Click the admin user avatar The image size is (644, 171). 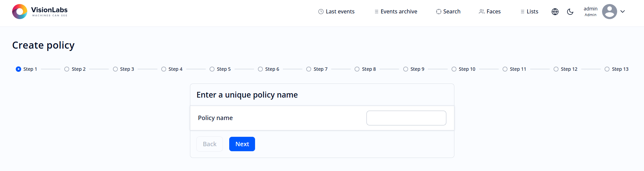(609, 12)
